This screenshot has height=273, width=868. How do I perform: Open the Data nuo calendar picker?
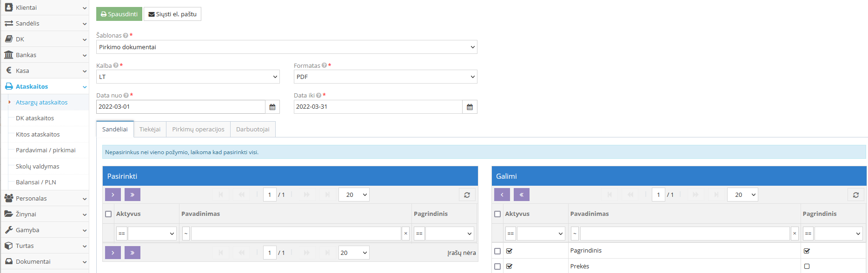272,107
